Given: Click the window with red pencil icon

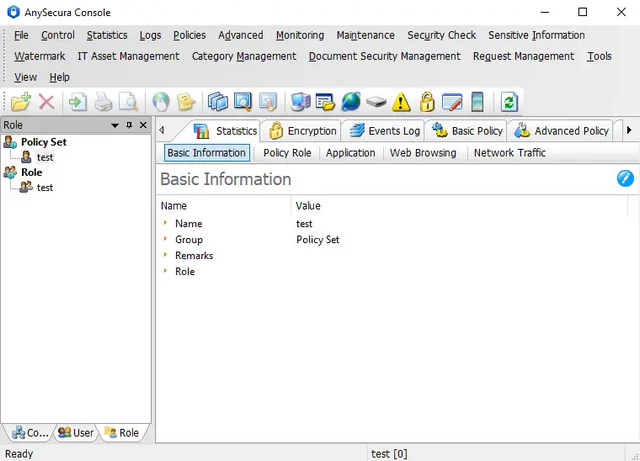Looking at the screenshot, I should 452,102.
